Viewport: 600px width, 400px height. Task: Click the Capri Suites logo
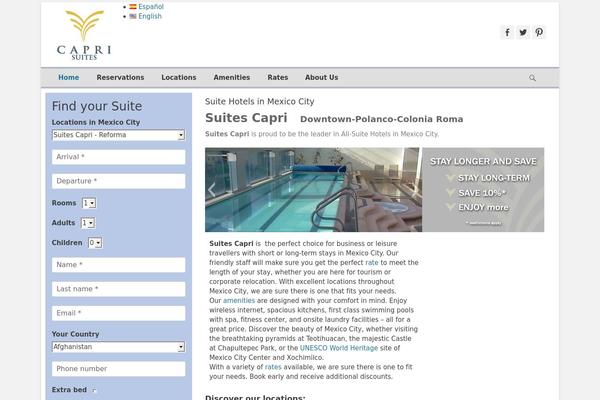click(84, 35)
